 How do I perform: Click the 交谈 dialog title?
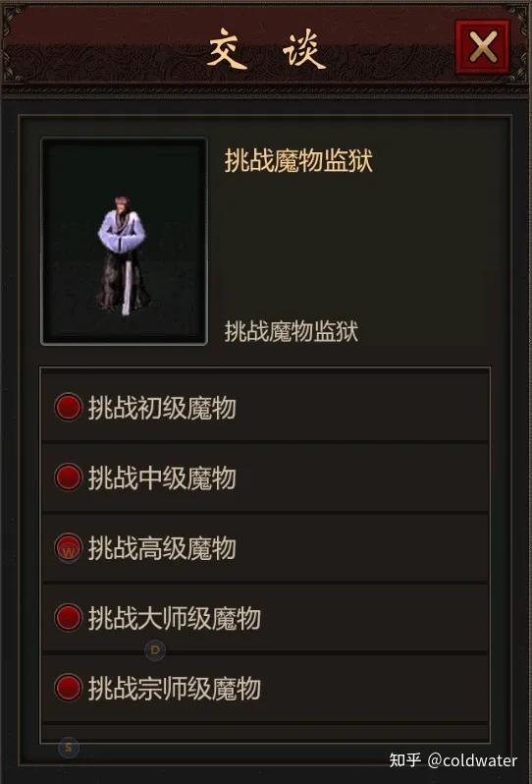(266, 48)
